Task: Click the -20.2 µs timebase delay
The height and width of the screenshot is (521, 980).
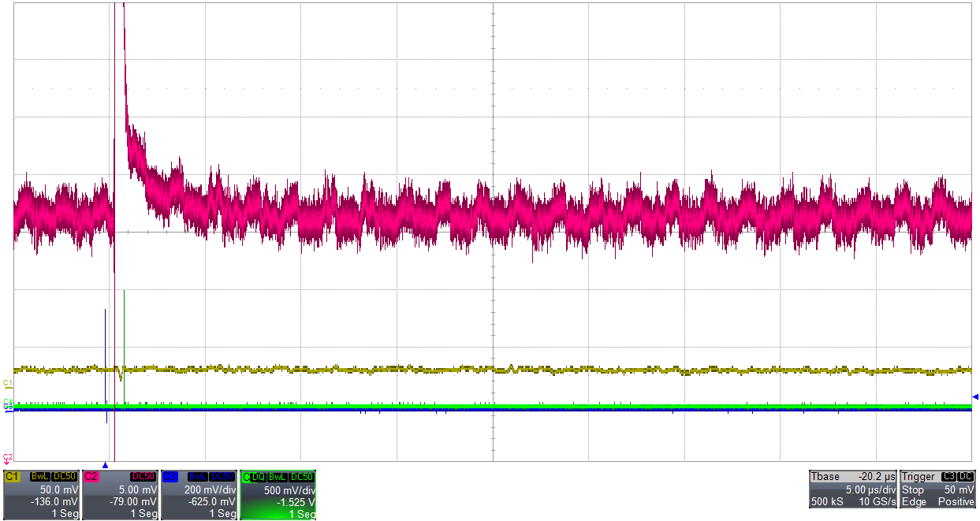Action: [x=878, y=477]
